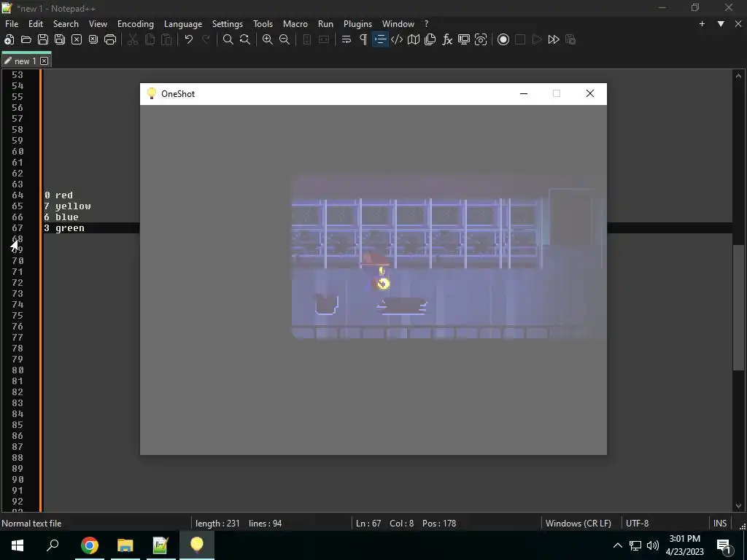Screen dimensions: 747x560
Task: Click 'Ln : 67' status bar field
Action: (x=368, y=524)
